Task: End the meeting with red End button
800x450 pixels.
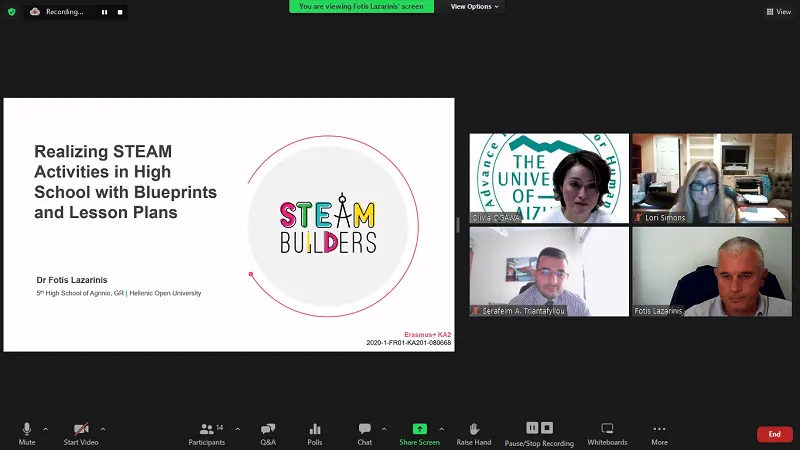Action: pyautogui.click(x=774, y=434)
